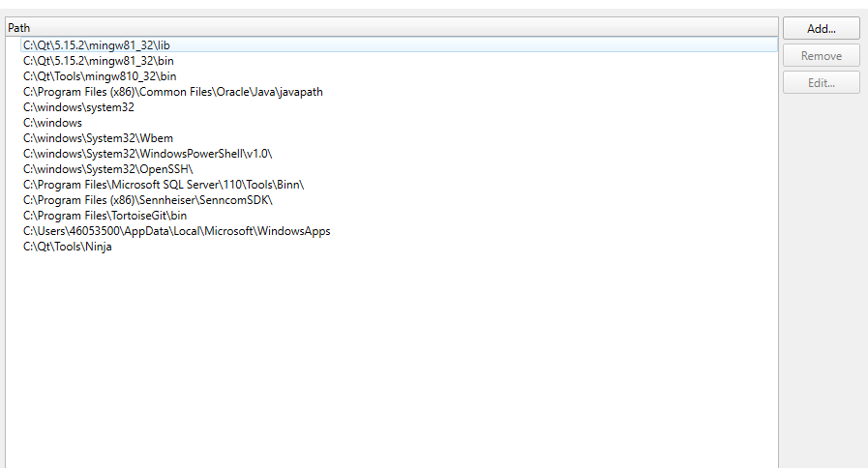Select the C:\windows row

pyautogui.click(x=399, y=122)
